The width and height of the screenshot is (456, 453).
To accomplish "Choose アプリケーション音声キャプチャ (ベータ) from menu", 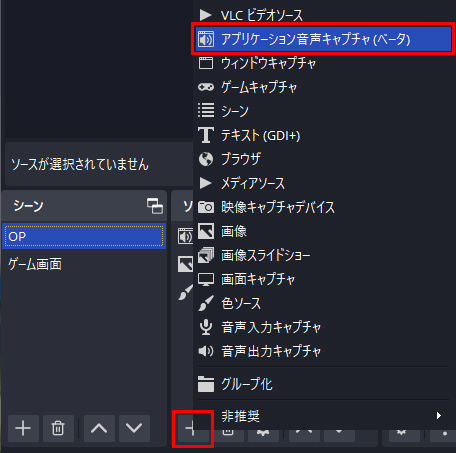I will [323, 39].
